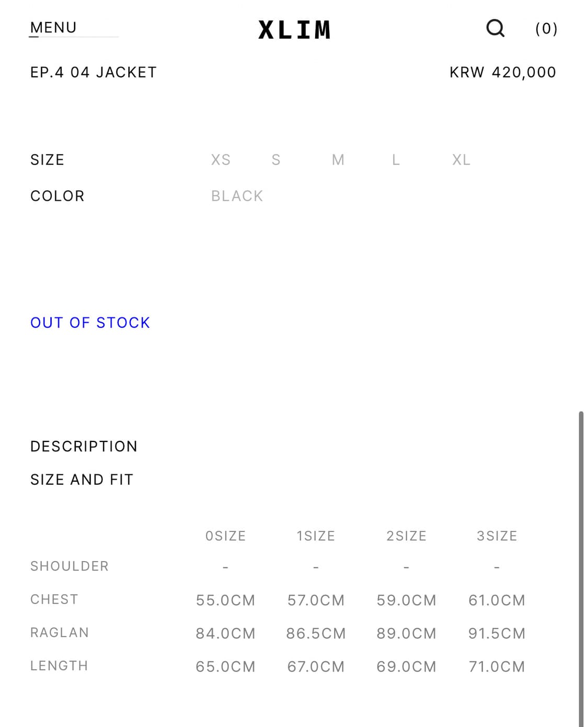Image resolution: width=588 pixels, height=727 pixels.
Task: Open the MENU navigation
Action: [x=53, y=28]
